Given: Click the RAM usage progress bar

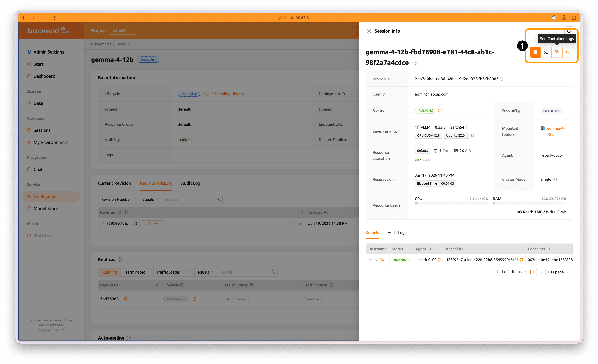Looking at the screenshot, I should (x=529, y=203).
